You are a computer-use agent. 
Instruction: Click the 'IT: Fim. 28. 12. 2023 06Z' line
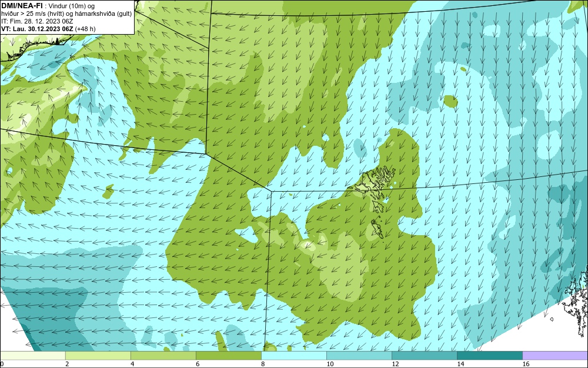pyautogui.click(x=37, y=21)
